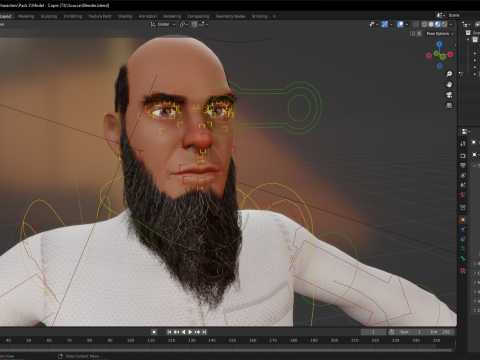Screen dimensions: 480x360
Task: Open Global transform orientation dropdown
Action: pos(163,24)
